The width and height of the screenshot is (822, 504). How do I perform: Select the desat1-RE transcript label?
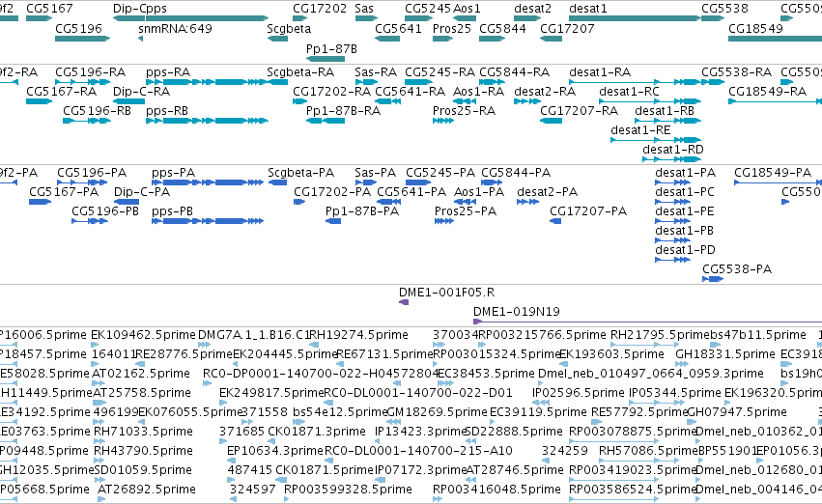coord(640,130)
